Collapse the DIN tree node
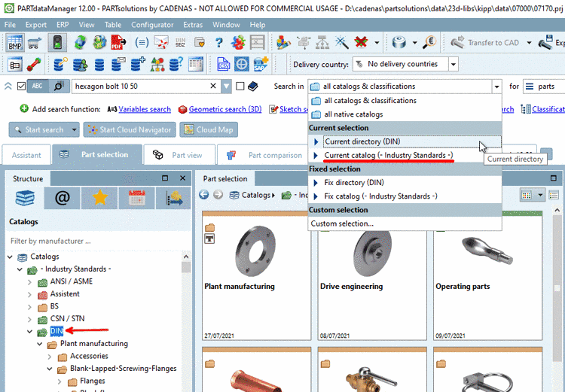This screenshot has height=392, width=565. [30, 331]
